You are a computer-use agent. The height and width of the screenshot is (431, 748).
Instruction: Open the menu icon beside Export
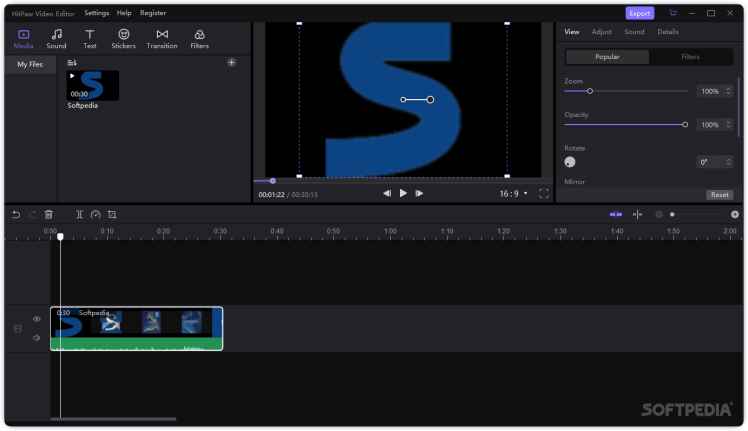(673, 13)
